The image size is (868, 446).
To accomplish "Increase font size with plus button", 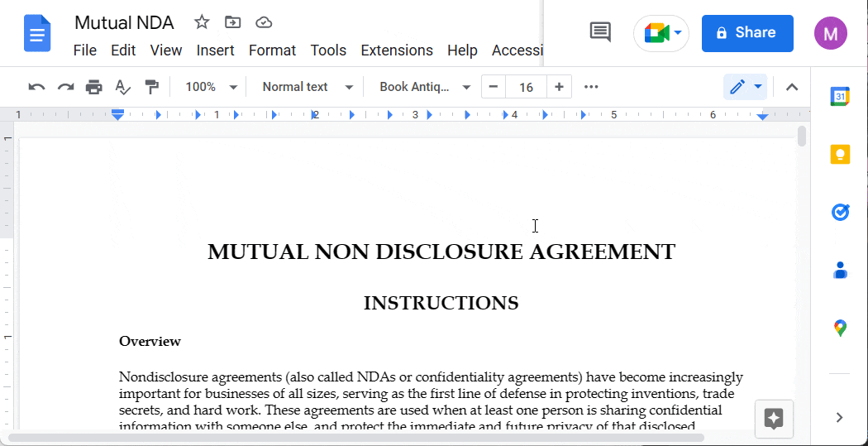I will pyautogui.click(x=560, y=87).
